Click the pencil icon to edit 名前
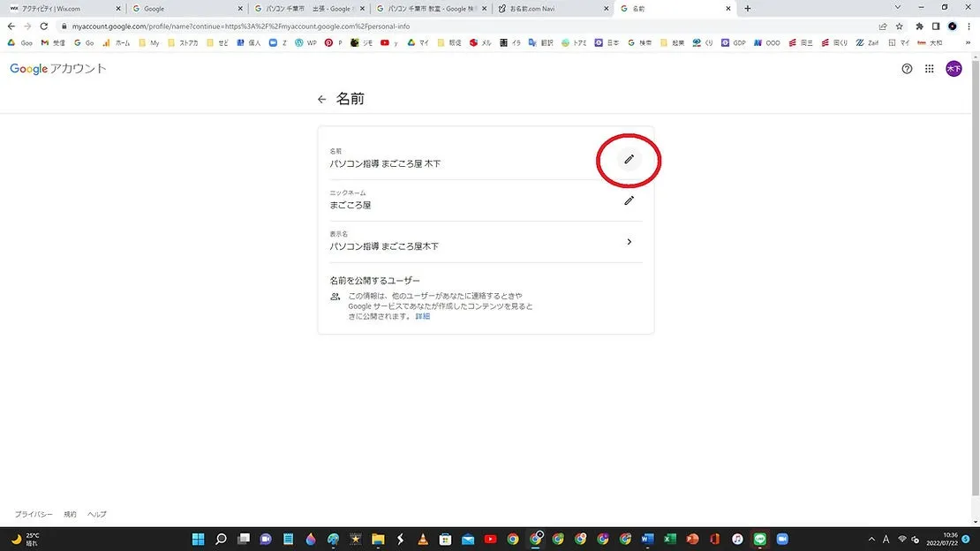Image resolution: width=980 pixels, height=551 pixels. [629, 159]
